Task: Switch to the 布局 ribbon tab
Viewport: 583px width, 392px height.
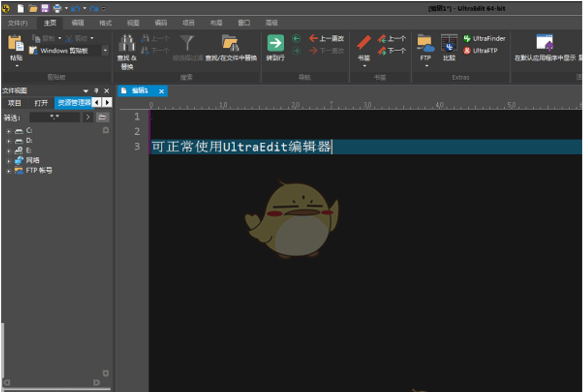Action: point(216,23)
